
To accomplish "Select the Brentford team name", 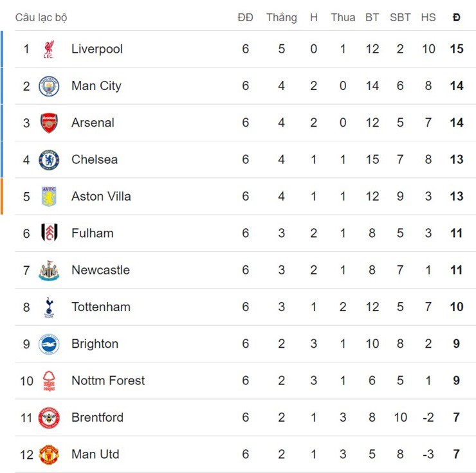I will 97,418.
